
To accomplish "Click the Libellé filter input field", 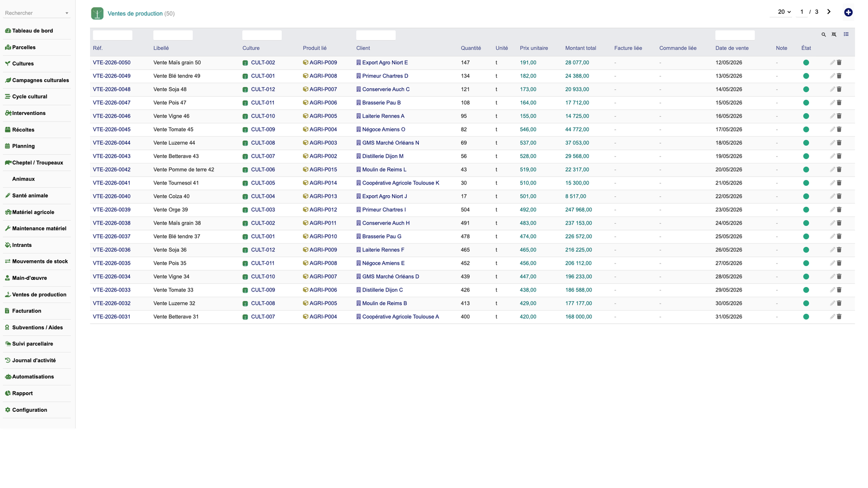I will point(173,35).
